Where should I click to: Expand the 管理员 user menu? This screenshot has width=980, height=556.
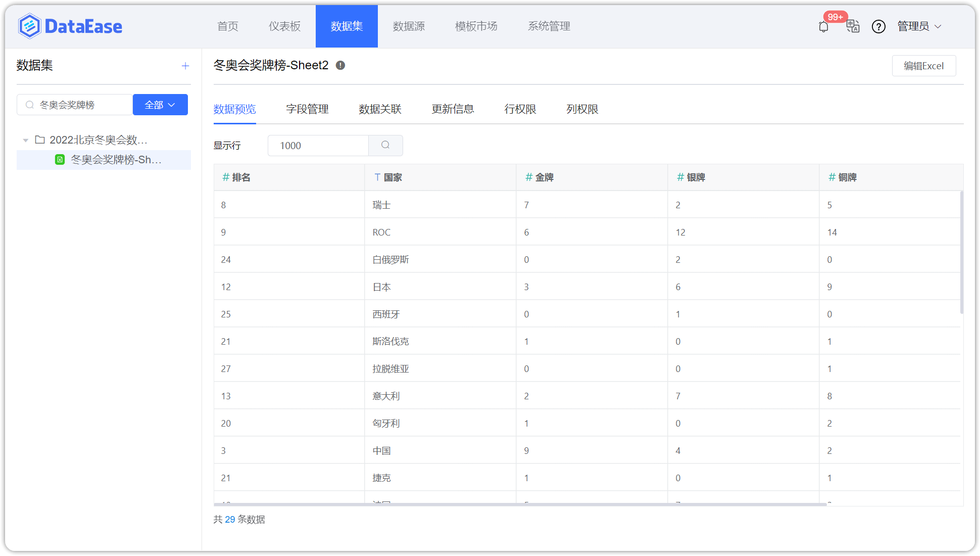[919, 26]
